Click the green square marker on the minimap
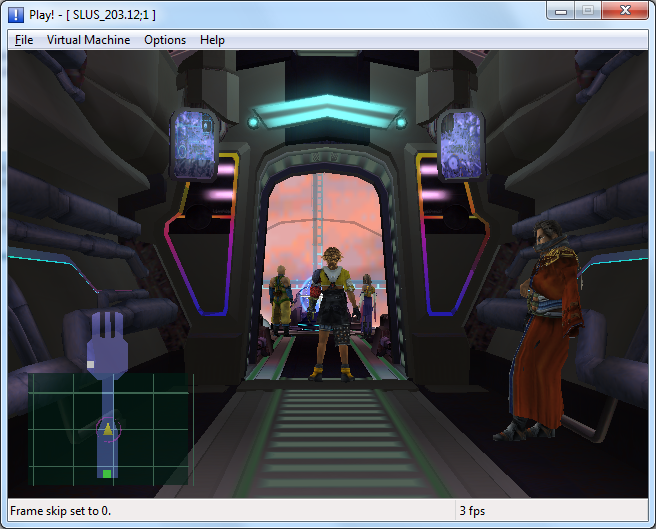 pos(107,474)
